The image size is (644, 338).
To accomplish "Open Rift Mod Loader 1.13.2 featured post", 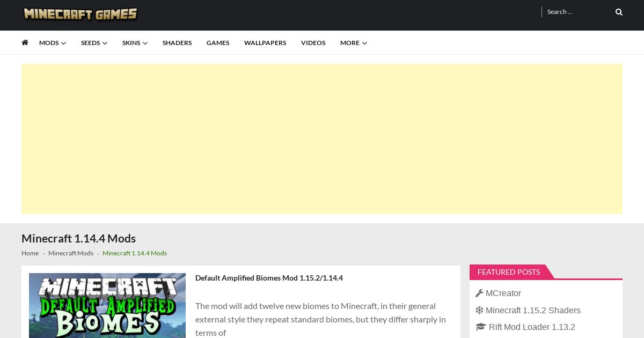I will coord(532,327).
